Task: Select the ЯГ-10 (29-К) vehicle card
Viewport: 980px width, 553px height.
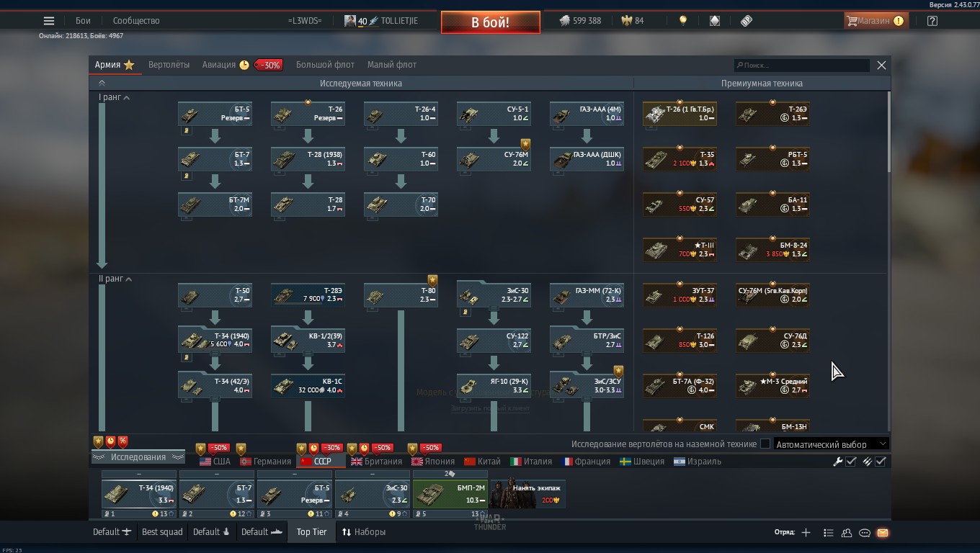Action: (x=494, y=386)
